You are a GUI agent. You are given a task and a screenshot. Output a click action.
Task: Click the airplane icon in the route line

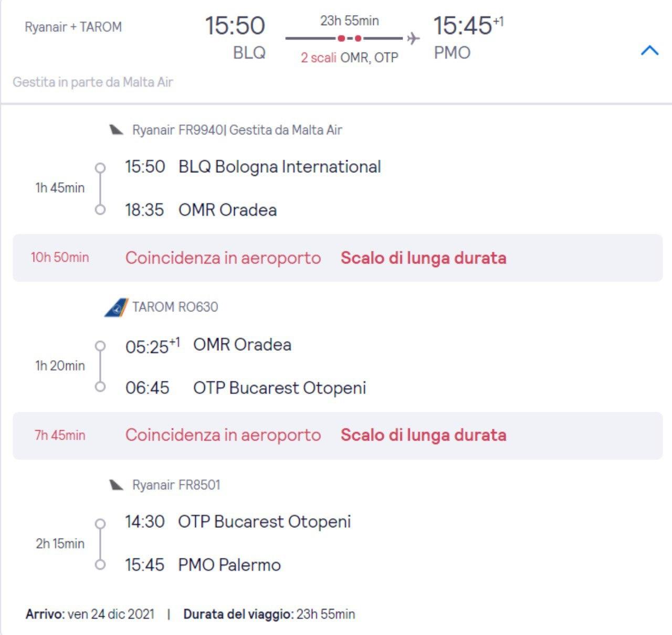pos(414,38)
